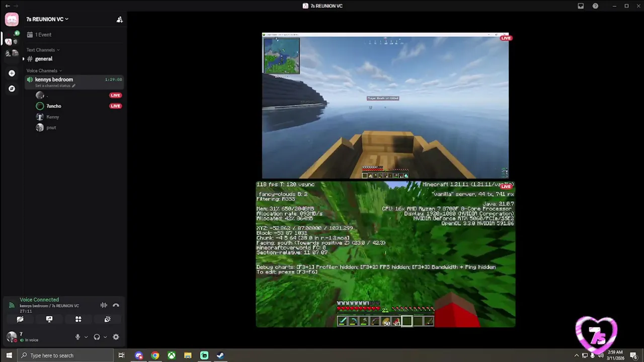Open the Discover servers compass icon

click(12, 88)
